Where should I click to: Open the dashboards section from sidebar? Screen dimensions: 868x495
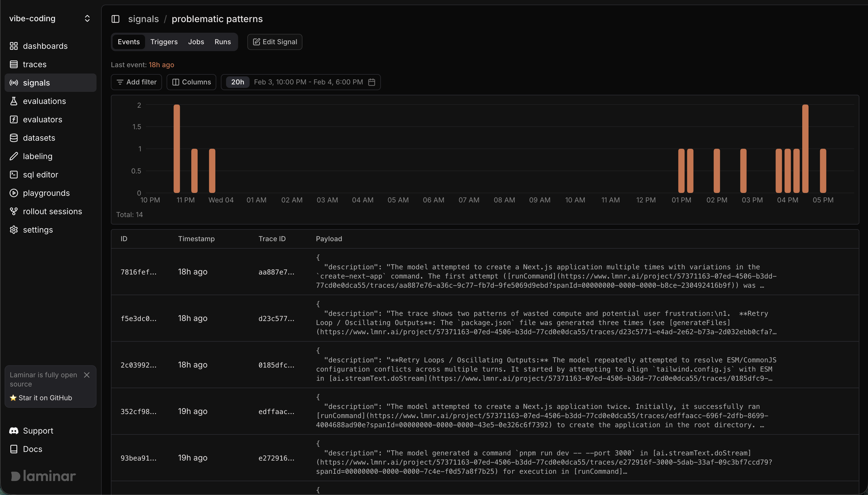[x=45, y=46]
